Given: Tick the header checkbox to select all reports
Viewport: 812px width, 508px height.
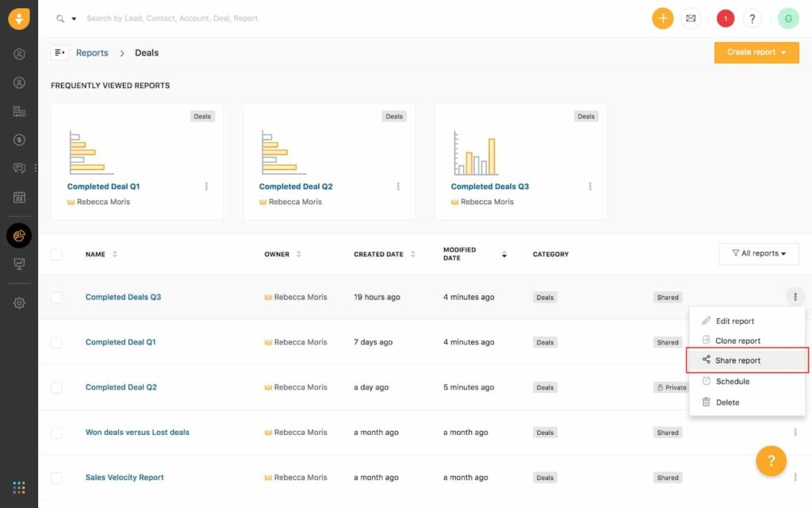Looking at the screenshot, I should (57, 254).
